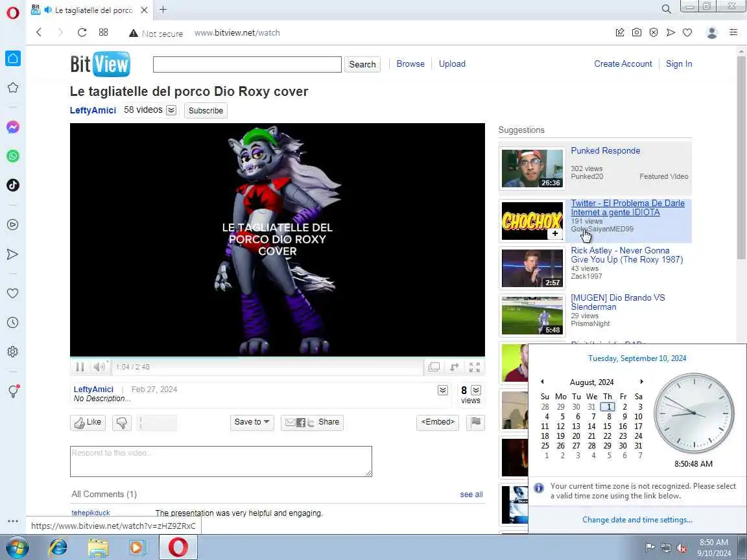The height and width of the screenshot is (560, 747).
Task: Expand the video description arrow
Action: 443,390
